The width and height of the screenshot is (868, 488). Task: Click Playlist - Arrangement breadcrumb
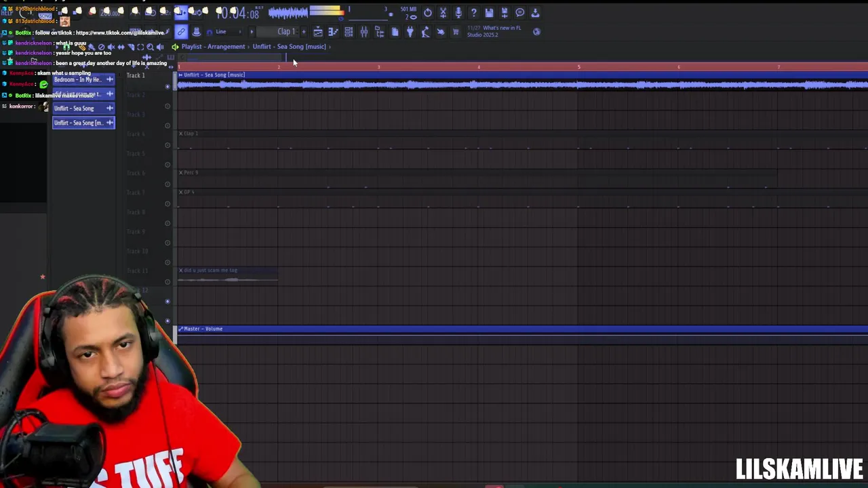213,47
